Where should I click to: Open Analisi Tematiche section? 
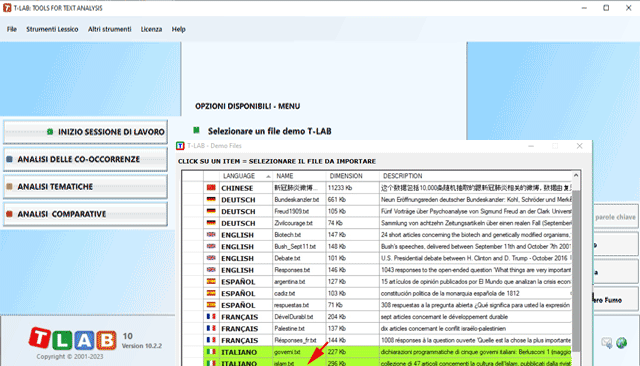tap(85, 186)
